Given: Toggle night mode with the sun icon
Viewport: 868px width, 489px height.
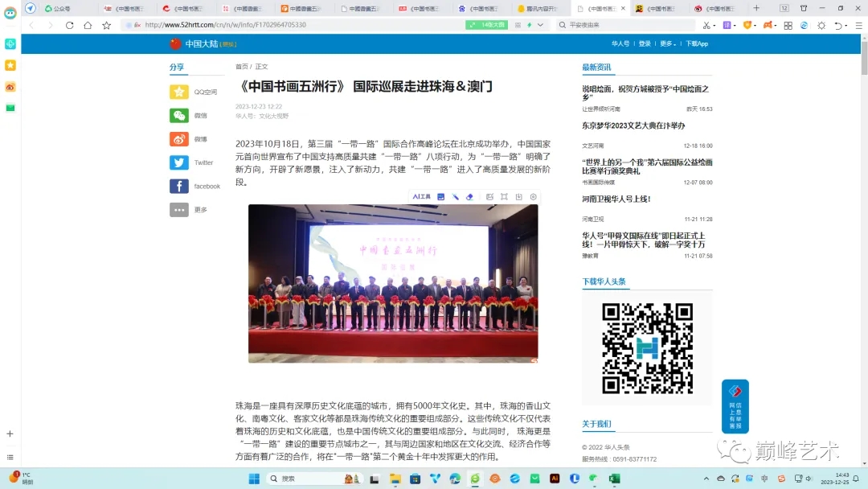Looking at the screenshot, I should [822, 25].
